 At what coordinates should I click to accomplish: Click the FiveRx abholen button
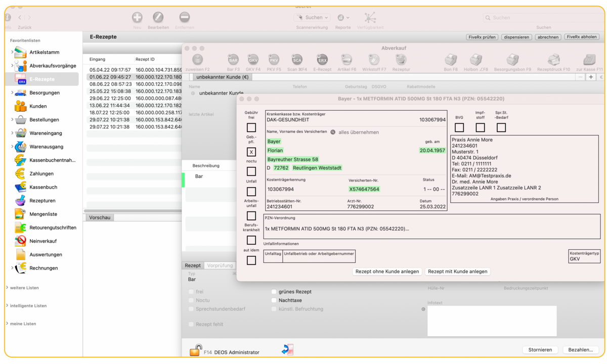click(582, 37)
